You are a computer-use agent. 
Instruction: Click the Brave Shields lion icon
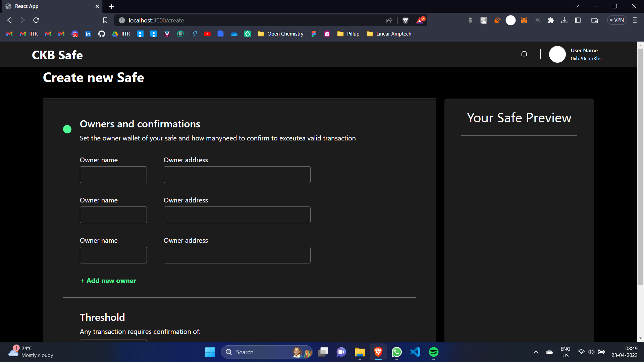click(405, 20)
